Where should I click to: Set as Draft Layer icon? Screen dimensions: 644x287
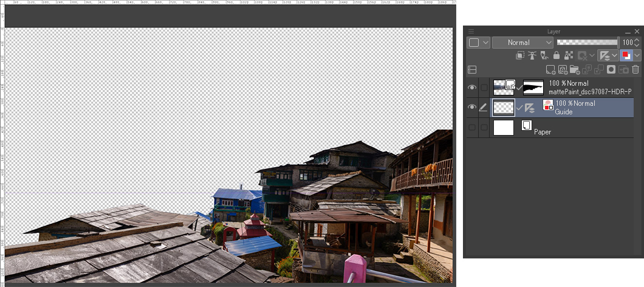(544, 55)
